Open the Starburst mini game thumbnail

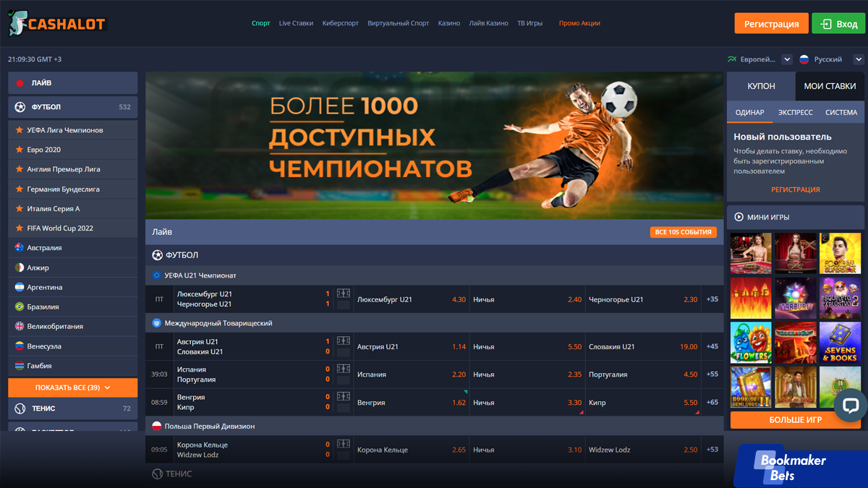pos(795,298)
